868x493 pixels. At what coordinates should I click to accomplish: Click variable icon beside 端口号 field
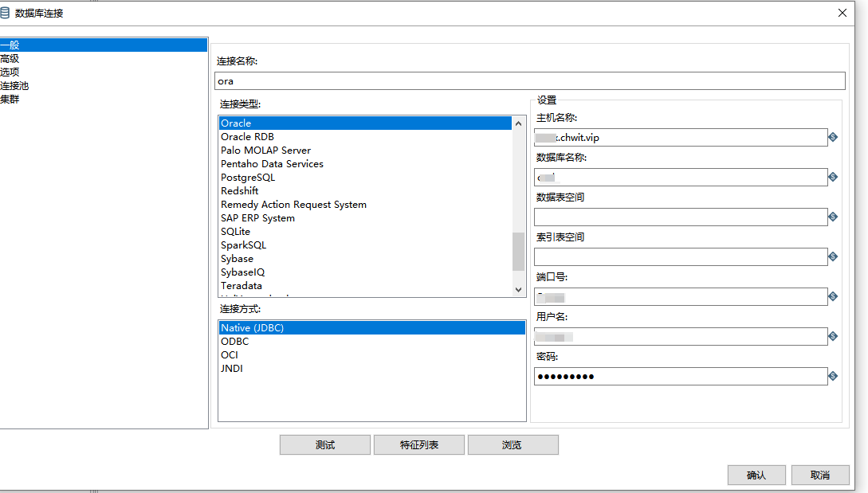(x=833, y=296)
